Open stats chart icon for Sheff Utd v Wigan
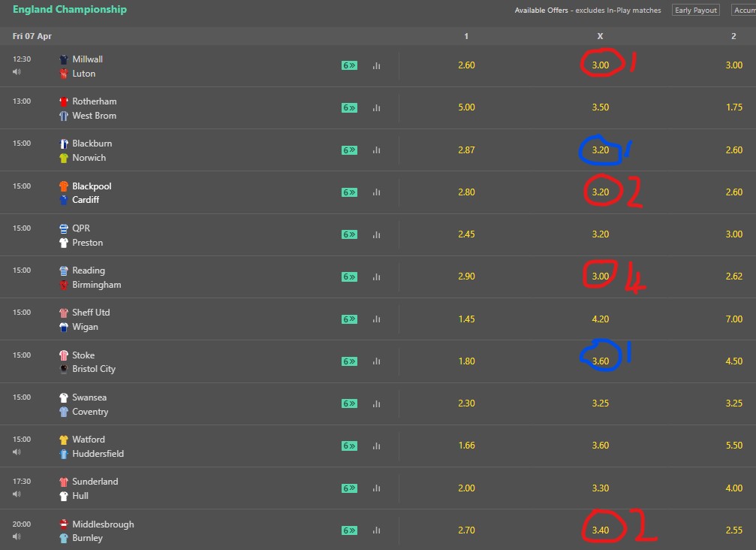This screenshot has height=550, width=756. coord(377,319)
